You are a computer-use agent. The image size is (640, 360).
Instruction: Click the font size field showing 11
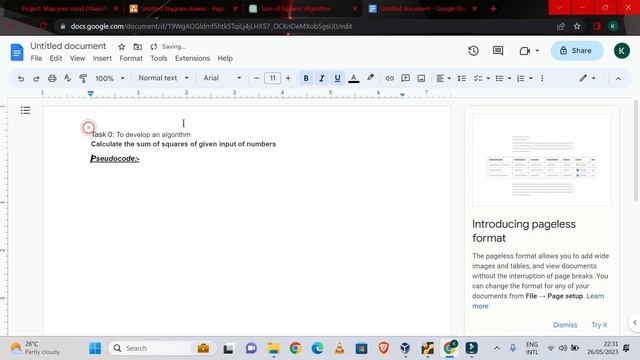272,78
